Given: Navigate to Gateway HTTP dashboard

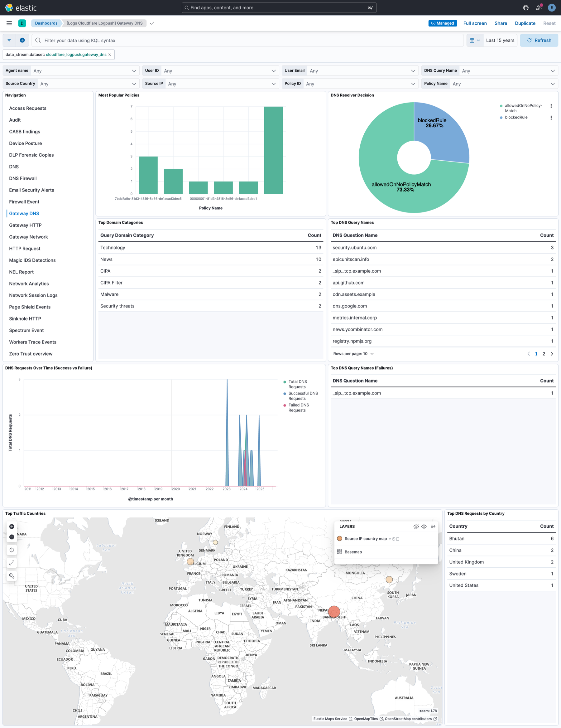Looking at the screenshot, I should coord(25,225).
